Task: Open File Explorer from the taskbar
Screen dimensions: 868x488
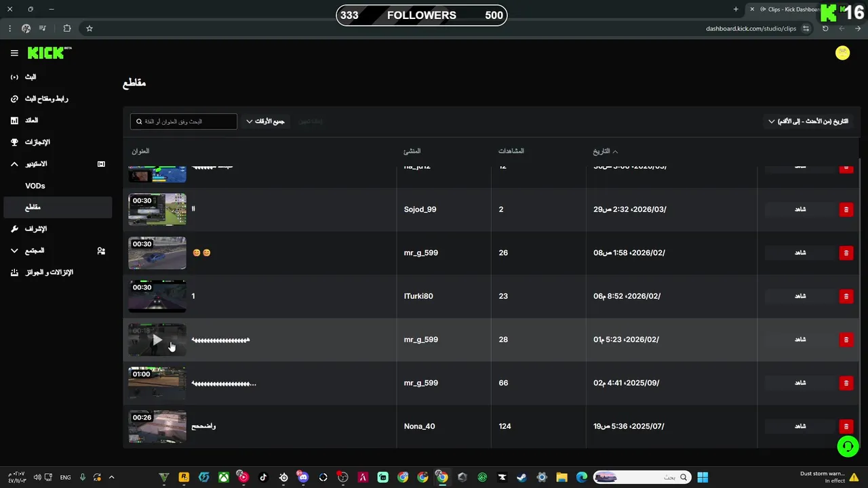Action: (561, 477)
